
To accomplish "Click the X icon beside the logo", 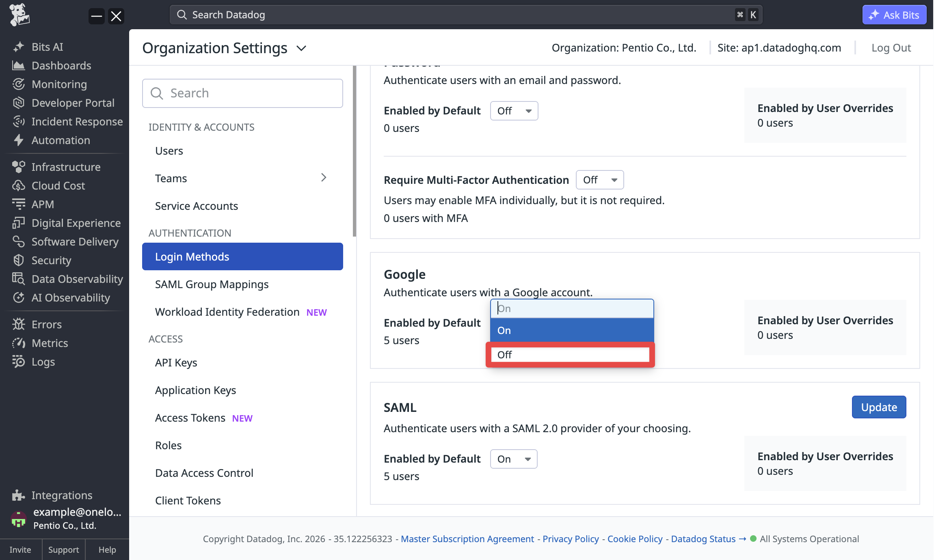I will click(116, 16).
